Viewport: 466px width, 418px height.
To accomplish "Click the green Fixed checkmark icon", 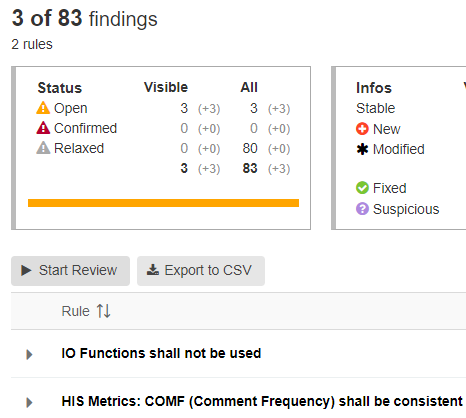I will pos(362,188).
